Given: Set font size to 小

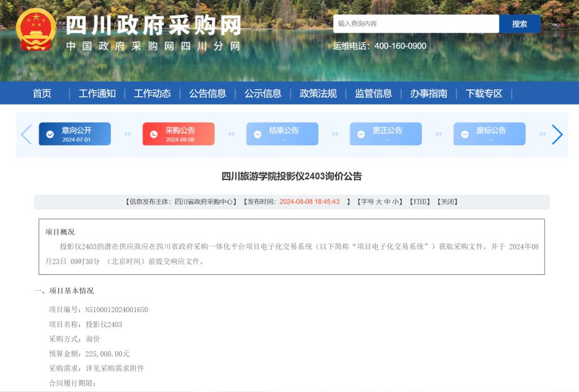Looking at the screenshot, I should coord(395,202).
